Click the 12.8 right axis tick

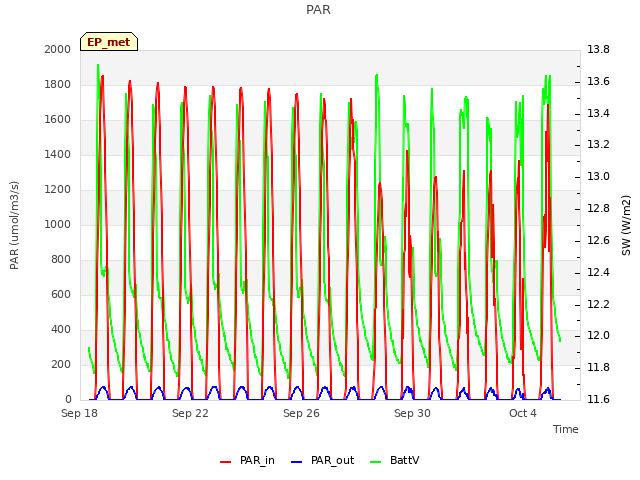coord(598,209)
